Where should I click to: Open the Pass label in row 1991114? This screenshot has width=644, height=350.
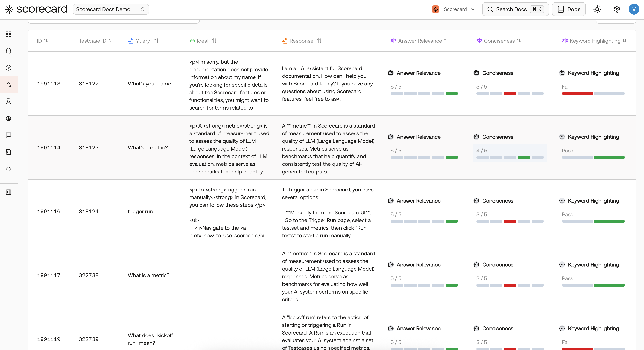(567, 151)
